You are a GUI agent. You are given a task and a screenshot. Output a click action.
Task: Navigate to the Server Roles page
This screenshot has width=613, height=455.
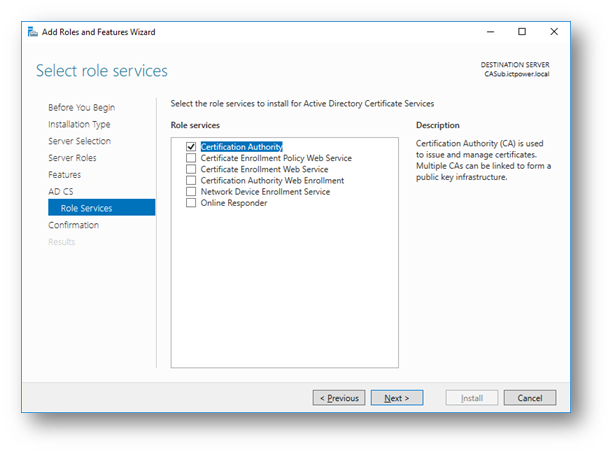[x=73, y=158]
